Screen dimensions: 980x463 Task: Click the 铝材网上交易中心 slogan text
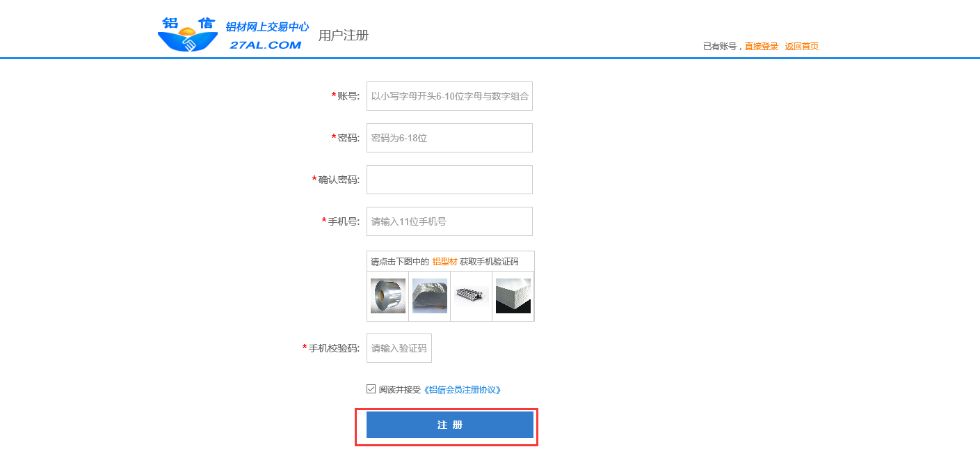267,26
